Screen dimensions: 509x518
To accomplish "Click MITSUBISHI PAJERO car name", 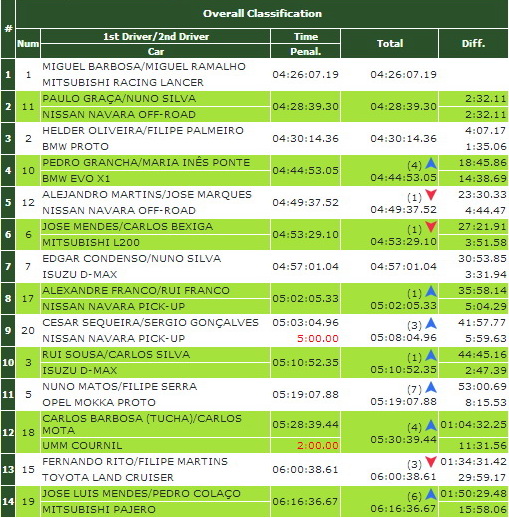I will (99, 509).
